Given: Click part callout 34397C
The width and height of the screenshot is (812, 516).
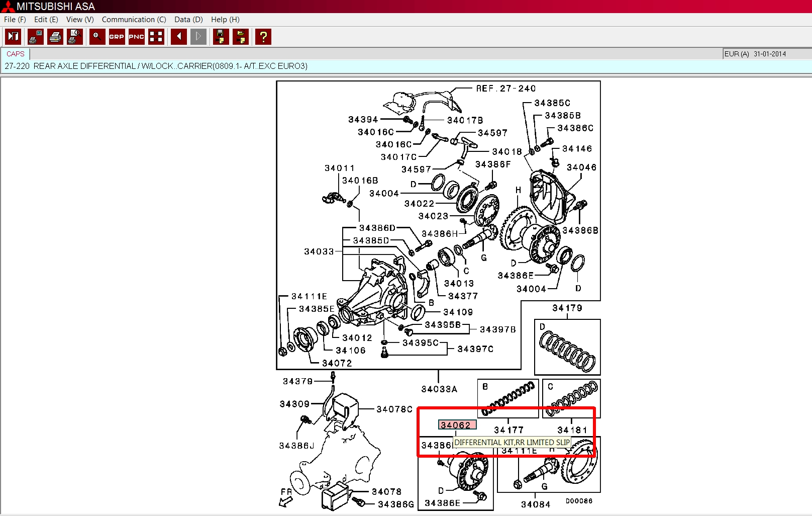Looking at the screenshot, I should 475,349.
